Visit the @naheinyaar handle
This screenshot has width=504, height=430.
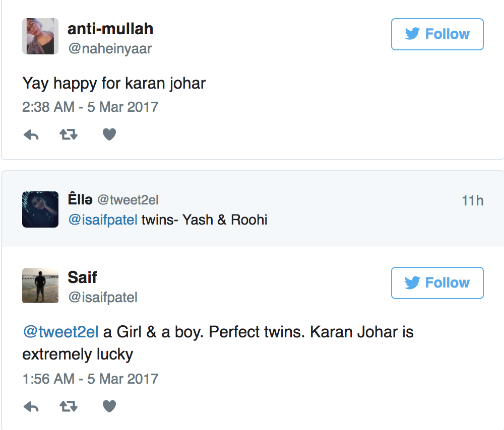pos(110,49)
